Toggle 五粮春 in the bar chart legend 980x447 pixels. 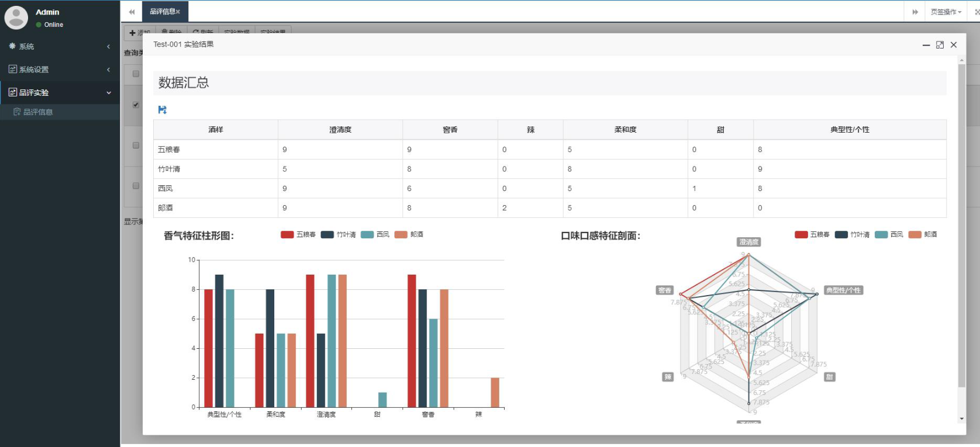[x=298, y=234]
